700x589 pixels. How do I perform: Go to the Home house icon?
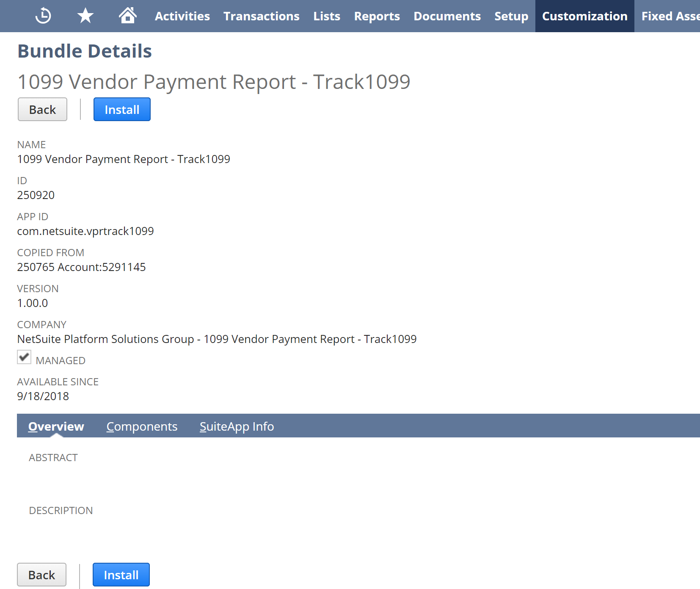(127, 16)
